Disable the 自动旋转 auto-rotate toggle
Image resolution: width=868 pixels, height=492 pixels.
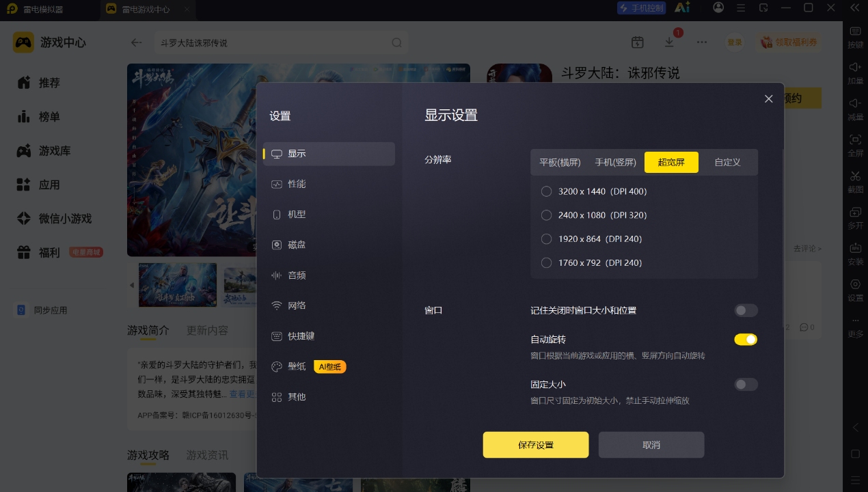(x=746, y=340)
